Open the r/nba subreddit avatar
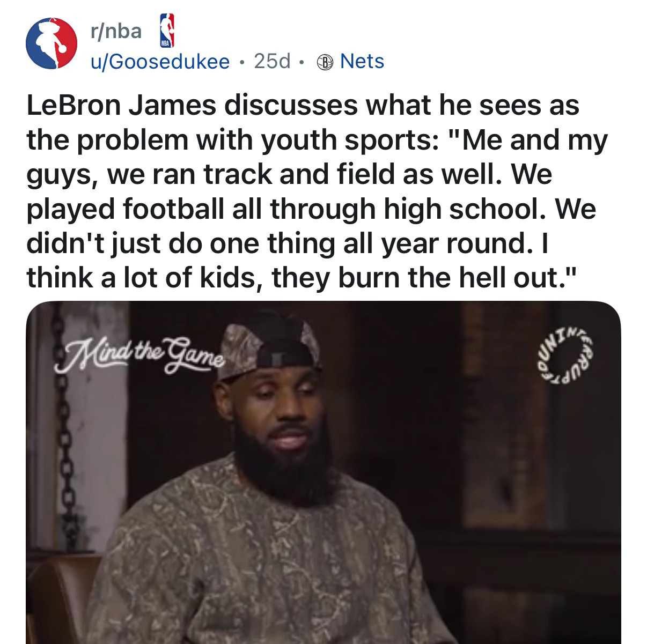This screenshot has width=647, height=644. point(51,45)
